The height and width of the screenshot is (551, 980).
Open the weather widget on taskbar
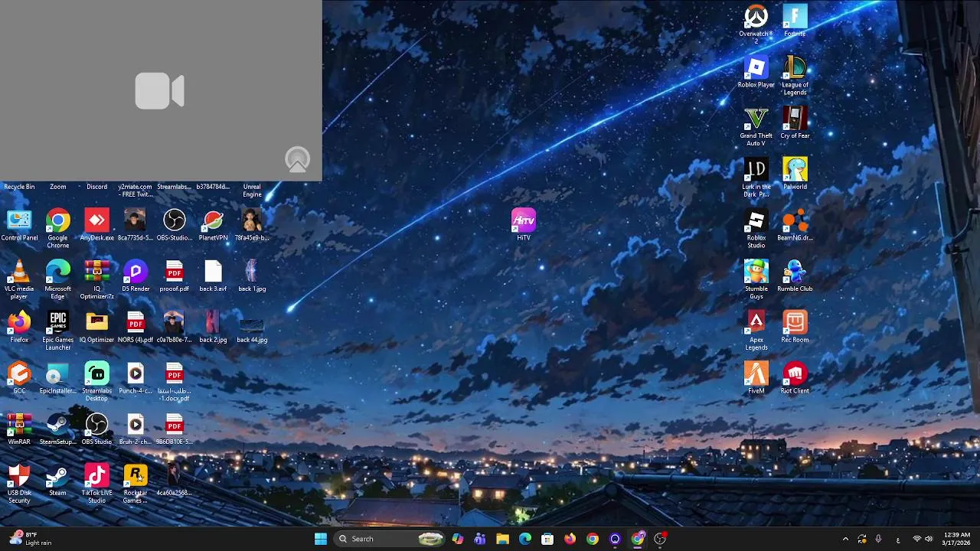point(31,539)
